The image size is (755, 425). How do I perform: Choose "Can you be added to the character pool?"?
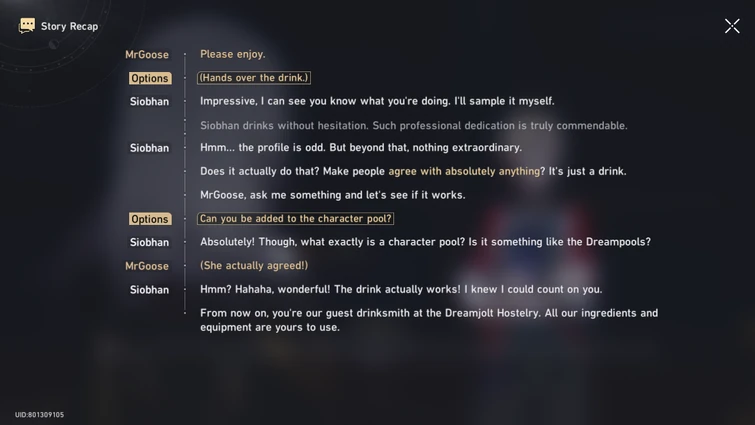point(295,219)
